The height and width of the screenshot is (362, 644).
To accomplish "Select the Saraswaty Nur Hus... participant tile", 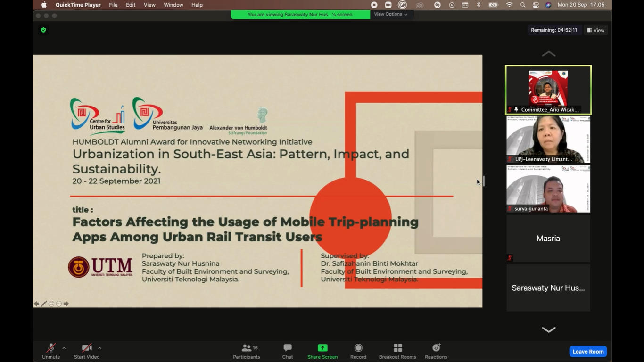I will tap(548, 288).
